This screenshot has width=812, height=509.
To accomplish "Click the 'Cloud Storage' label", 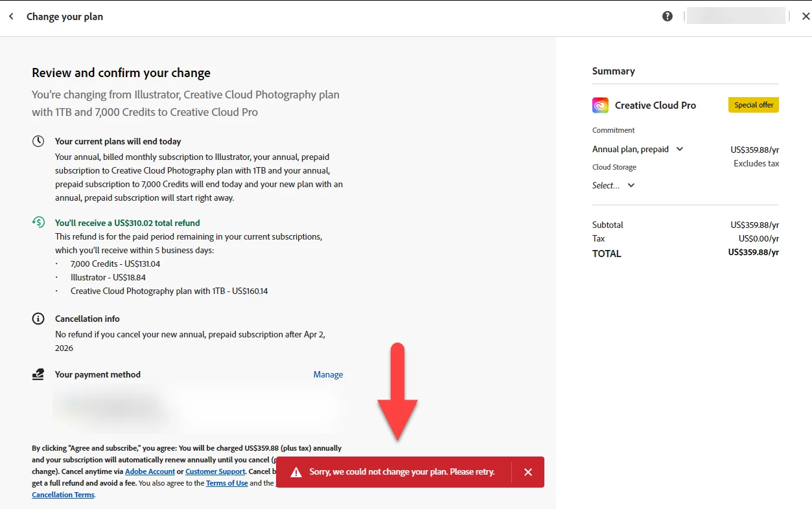I will click(x=614, y=167).
